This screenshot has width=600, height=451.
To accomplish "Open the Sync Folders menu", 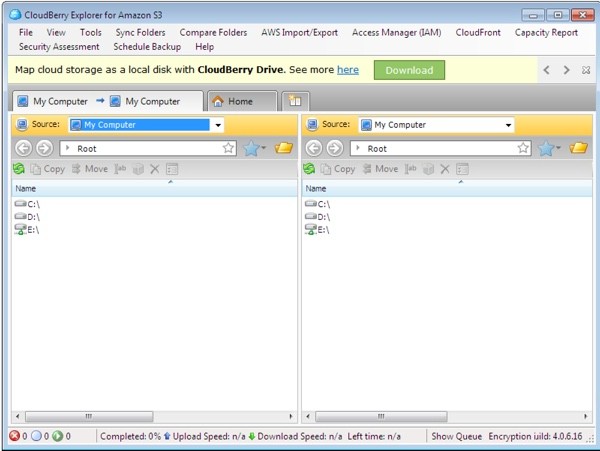I will (x=140, y=32).
